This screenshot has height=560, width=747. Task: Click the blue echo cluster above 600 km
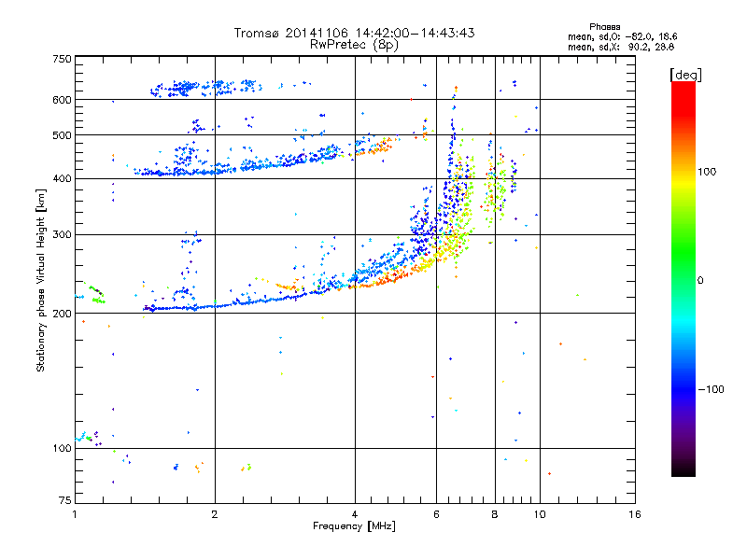pyautogui.click(x=205, y=88)
